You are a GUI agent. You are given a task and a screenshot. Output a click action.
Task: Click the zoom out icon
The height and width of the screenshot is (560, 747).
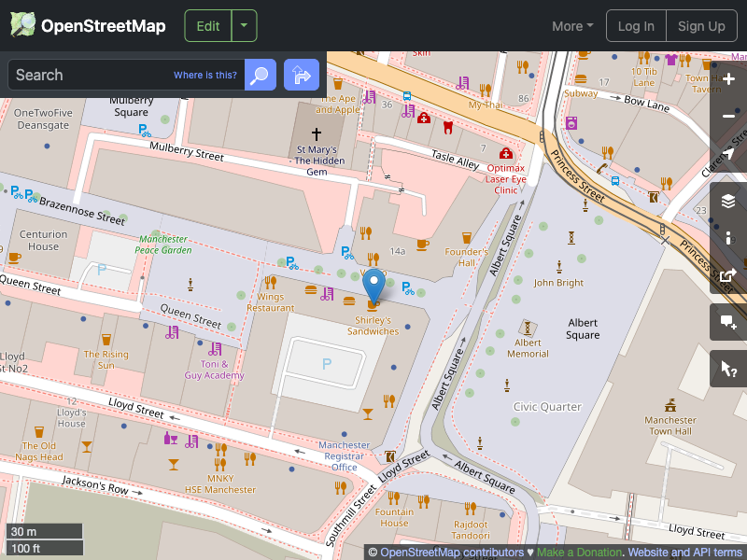(x=729, y=116)
